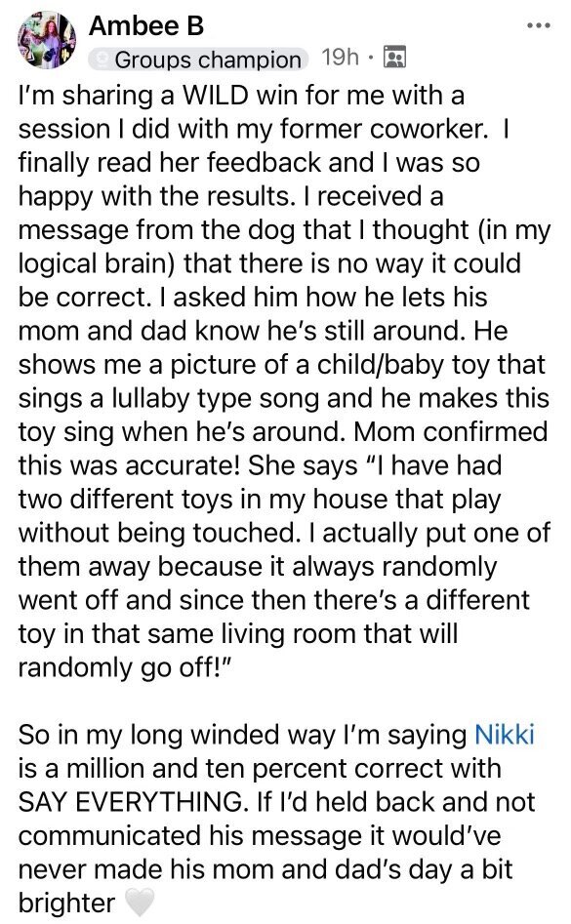Click the badge icon inside Groups champion
Image resolution: width=571 pixels, height=924 pixels.
pos(102,59)
